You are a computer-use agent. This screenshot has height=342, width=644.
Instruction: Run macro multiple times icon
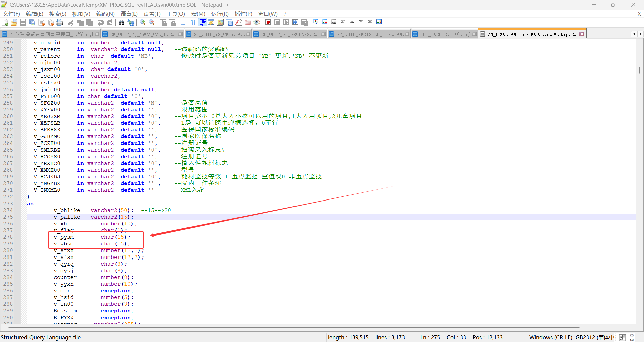click(295, 22)
